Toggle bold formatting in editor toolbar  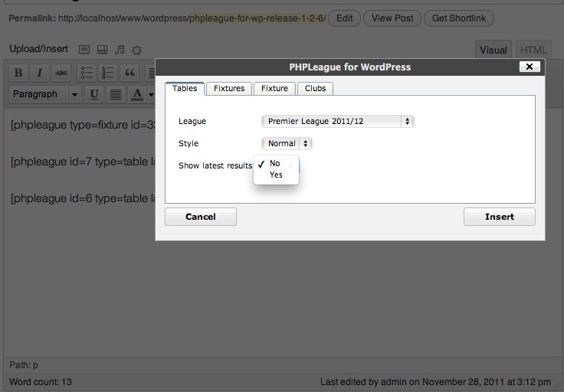[x=18, y=73]
